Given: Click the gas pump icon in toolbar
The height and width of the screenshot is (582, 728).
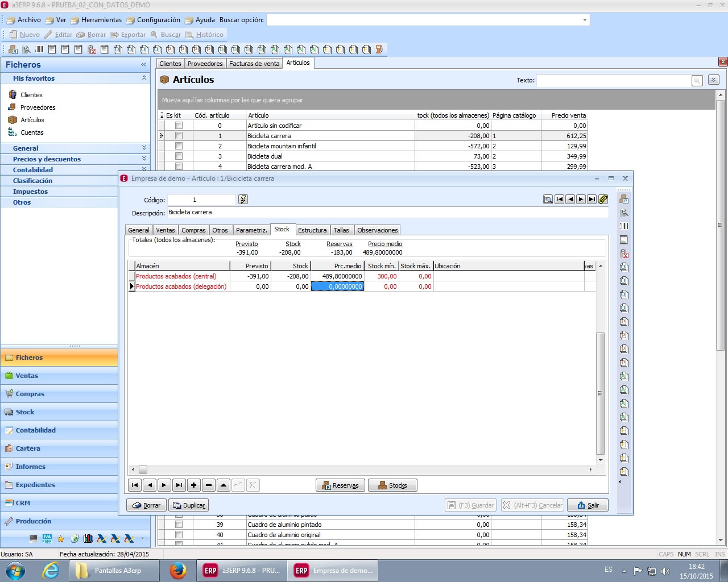Looking at the screenshot, I should click(379, 49).
